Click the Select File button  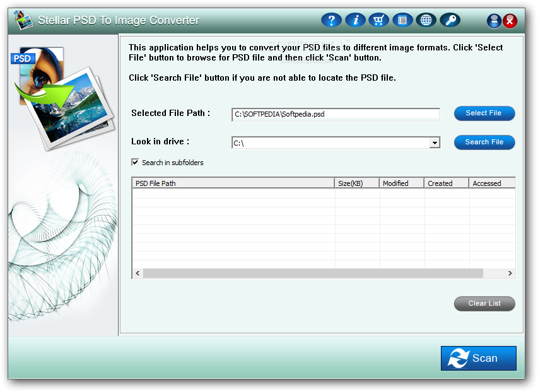tap(484, 113)
